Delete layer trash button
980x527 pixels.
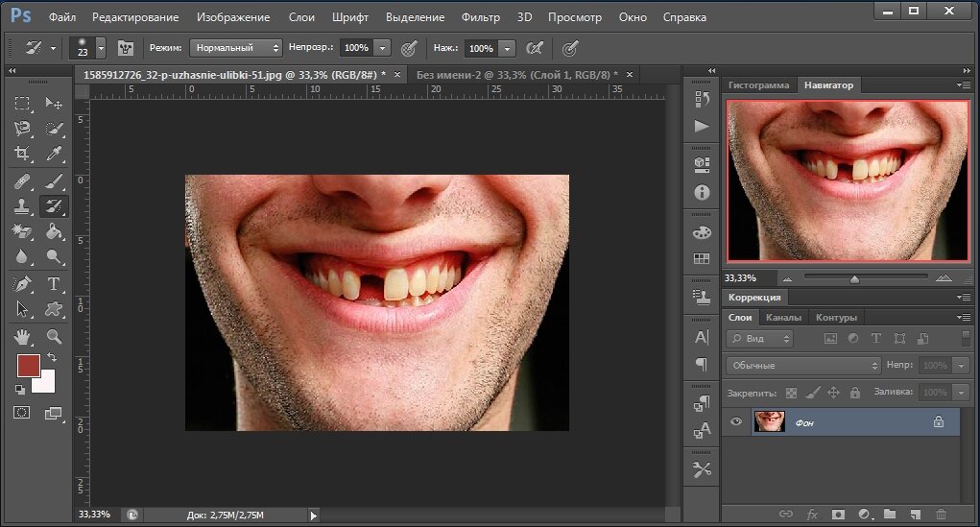click(x=941, y=515)
